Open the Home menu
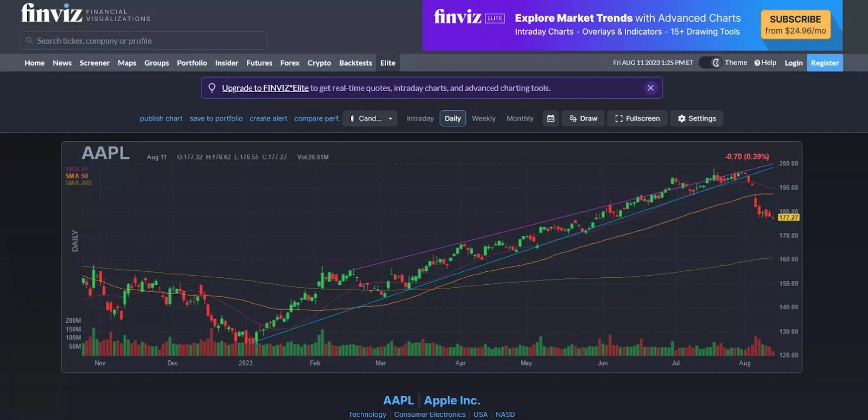The image size is (868, 420). pos(35,63)
